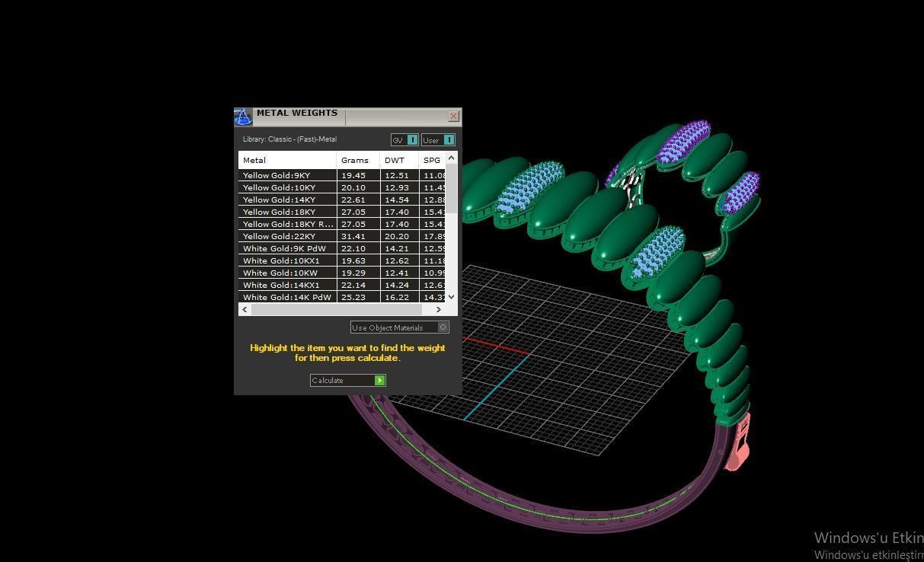Click the horizontal scroll right arrow

[439, 309]
